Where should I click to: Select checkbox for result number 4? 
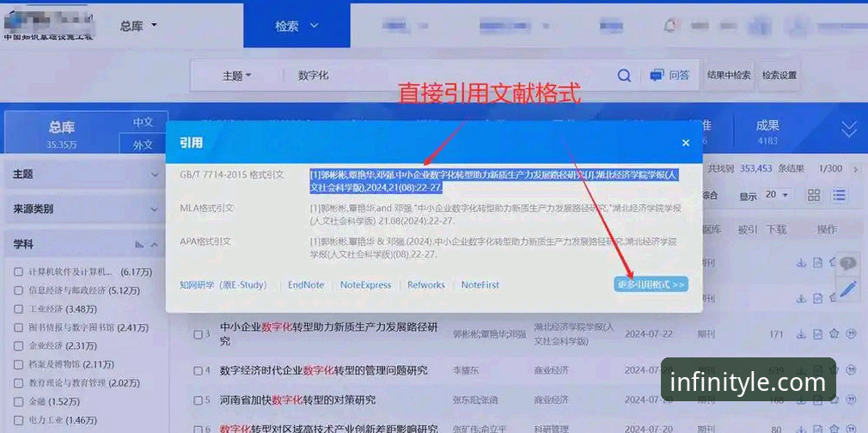pyautogui.click(x=198, y=370)
